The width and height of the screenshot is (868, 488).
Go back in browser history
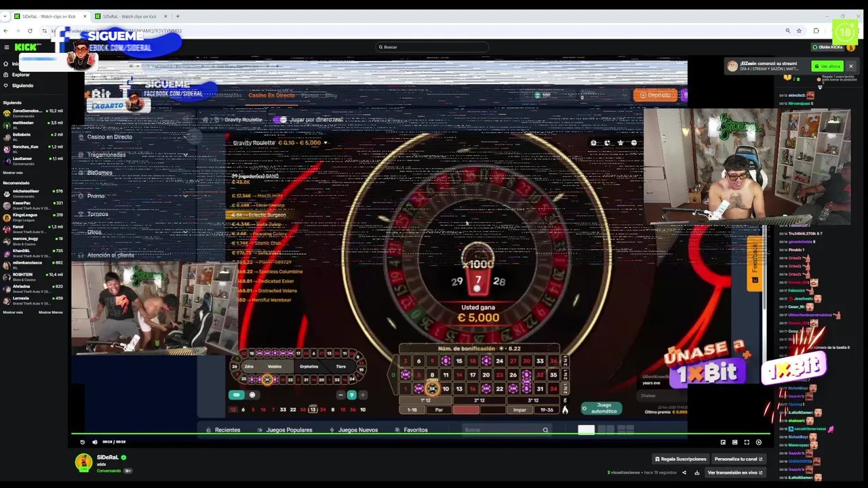(x=6, y=30)
